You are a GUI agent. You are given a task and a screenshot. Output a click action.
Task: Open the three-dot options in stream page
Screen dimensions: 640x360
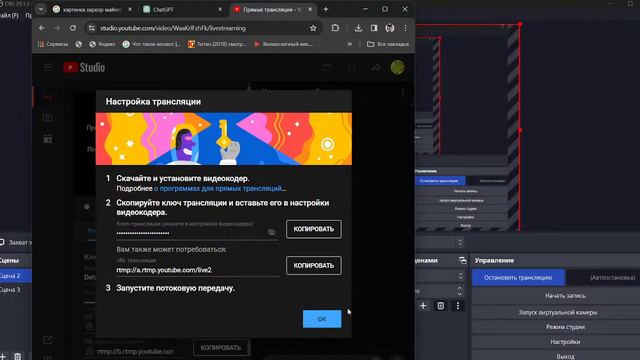point(402,92)
